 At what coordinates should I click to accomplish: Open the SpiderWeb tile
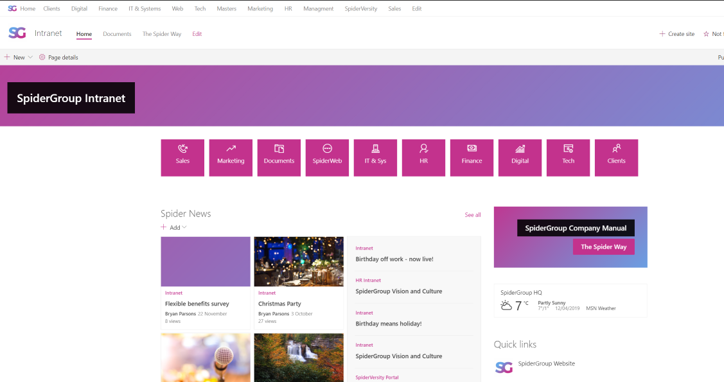click(327, 158)
